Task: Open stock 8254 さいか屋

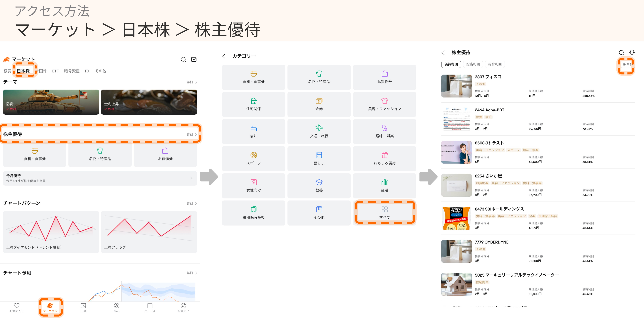Action: (x=538, y=185)
